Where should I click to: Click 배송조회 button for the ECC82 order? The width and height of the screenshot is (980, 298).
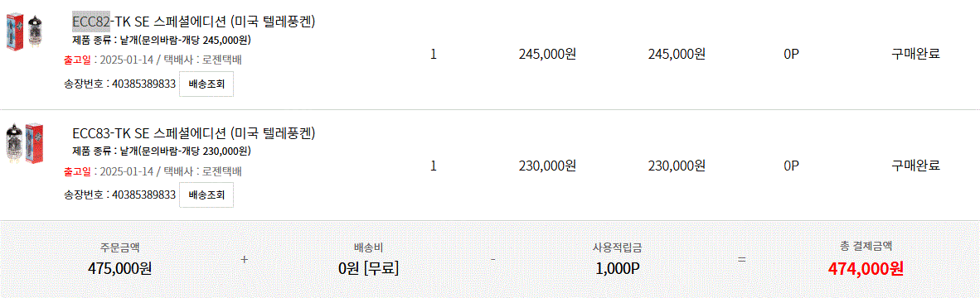click(206, 84)
